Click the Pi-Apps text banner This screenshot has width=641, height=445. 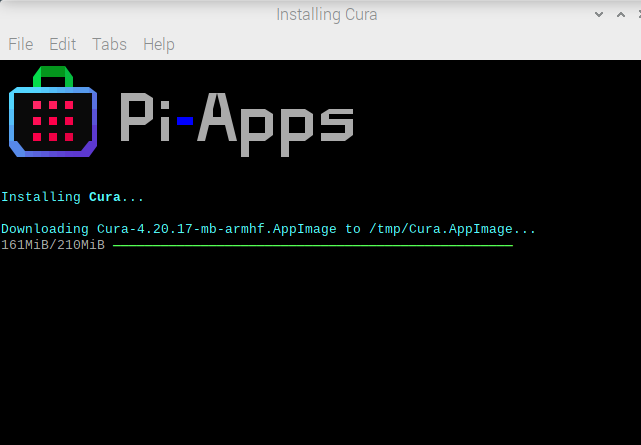(x=237, y=124)
